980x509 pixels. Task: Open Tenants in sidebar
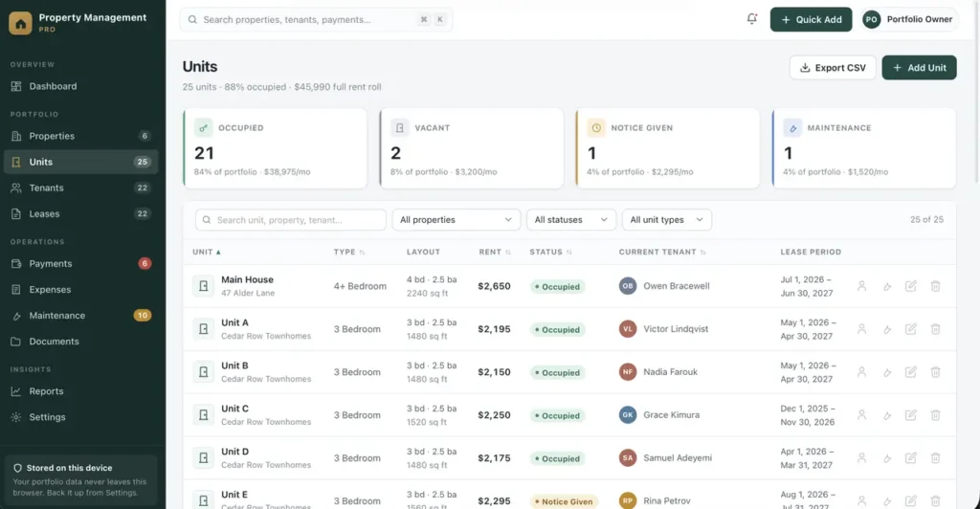tap(80, 188)
